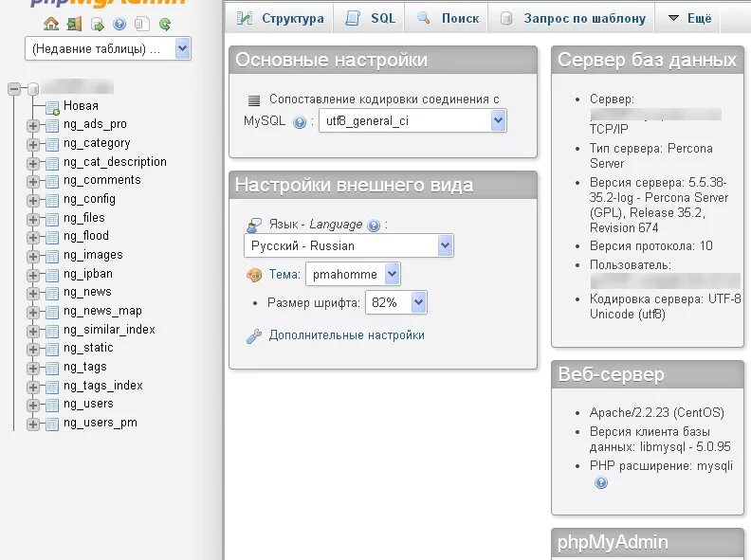
Task: Open the ng_category table
Action: [97, 143]
